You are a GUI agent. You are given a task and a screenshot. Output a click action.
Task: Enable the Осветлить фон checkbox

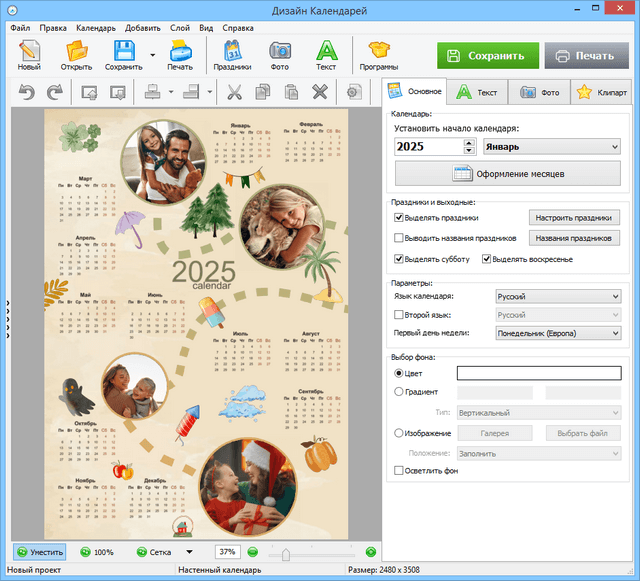399,470
